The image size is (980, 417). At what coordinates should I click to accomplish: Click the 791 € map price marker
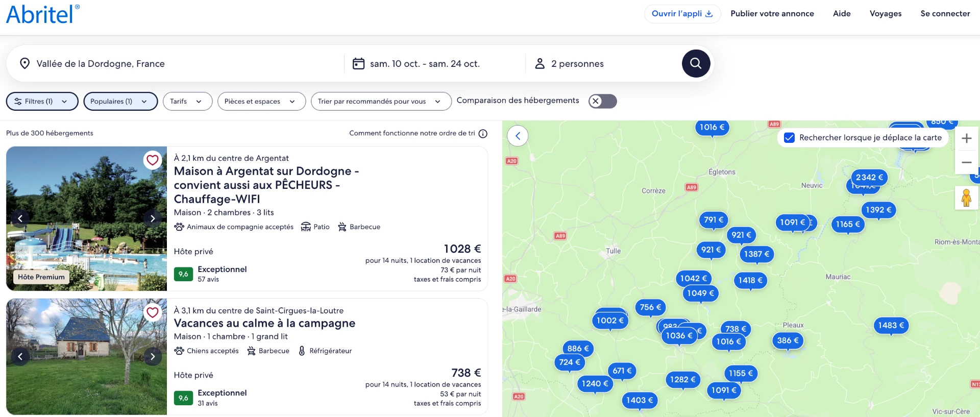point(714,220)
